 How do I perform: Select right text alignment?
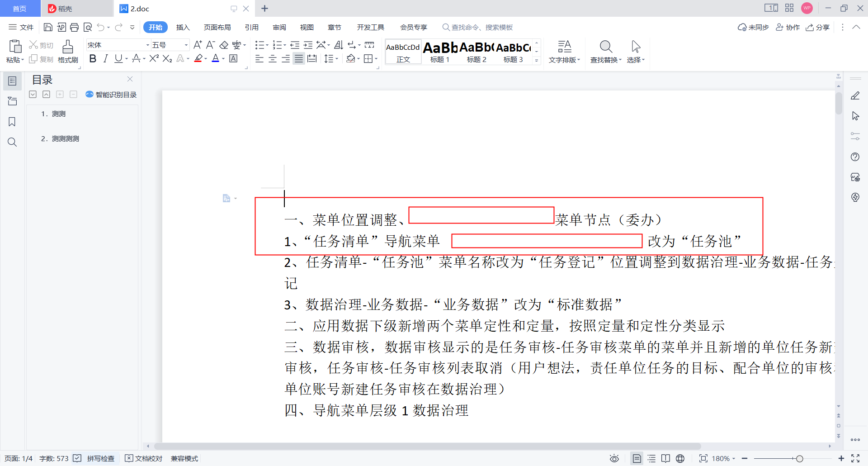[286, 58]
